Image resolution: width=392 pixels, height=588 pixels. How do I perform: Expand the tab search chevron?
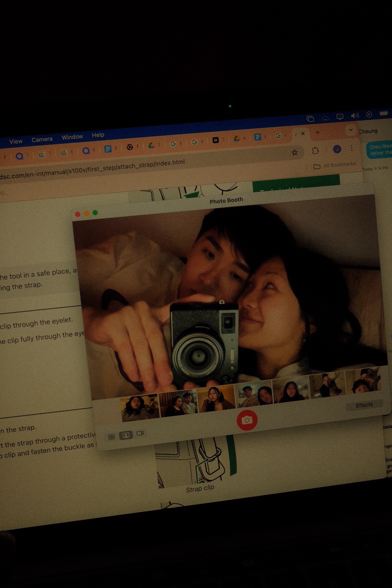click(351, 130)
